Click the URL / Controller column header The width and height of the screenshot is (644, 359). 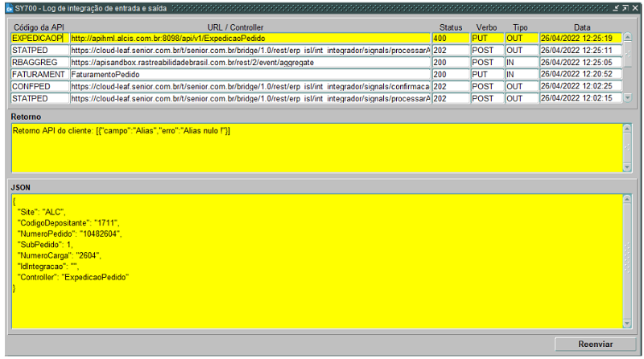235,27
